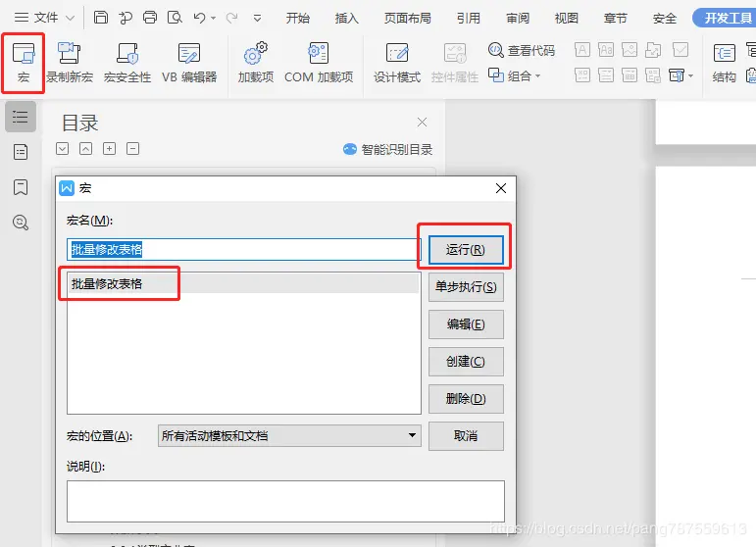Image resolution: width=756 pixels, height=547 pixels.
Task: Launch the VB 编辑器 editor
Action: point(189,63)
